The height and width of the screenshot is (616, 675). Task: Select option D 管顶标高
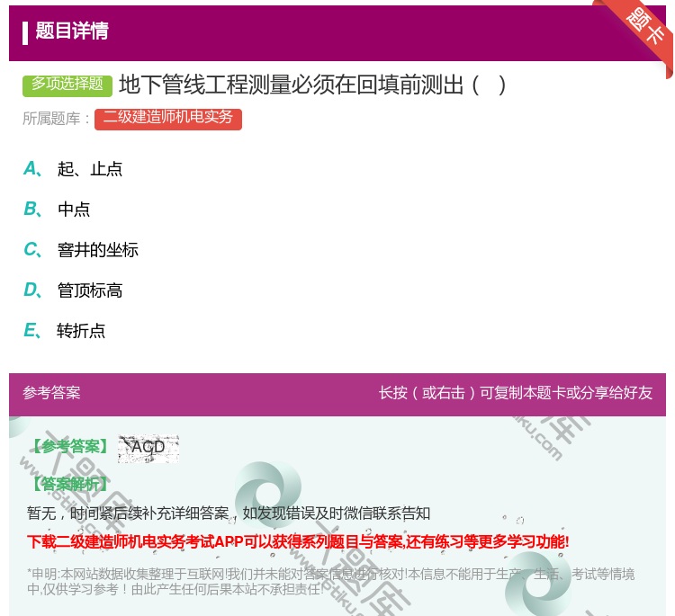pyautogui.click(x=73, y=290)
